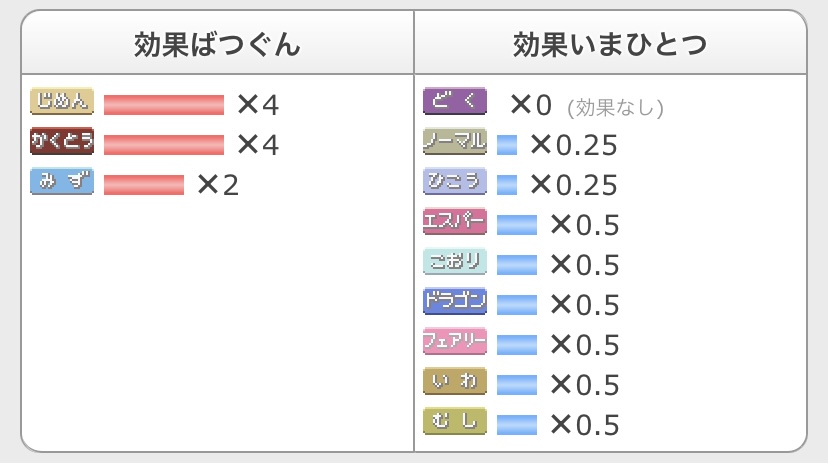The image size is (828, 463).
Task: Click the 効果いまひとつ column header
Action: click(x=610, y=45)
